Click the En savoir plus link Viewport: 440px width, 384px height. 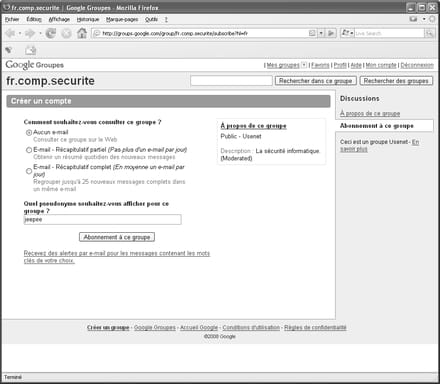click(415, 142)
